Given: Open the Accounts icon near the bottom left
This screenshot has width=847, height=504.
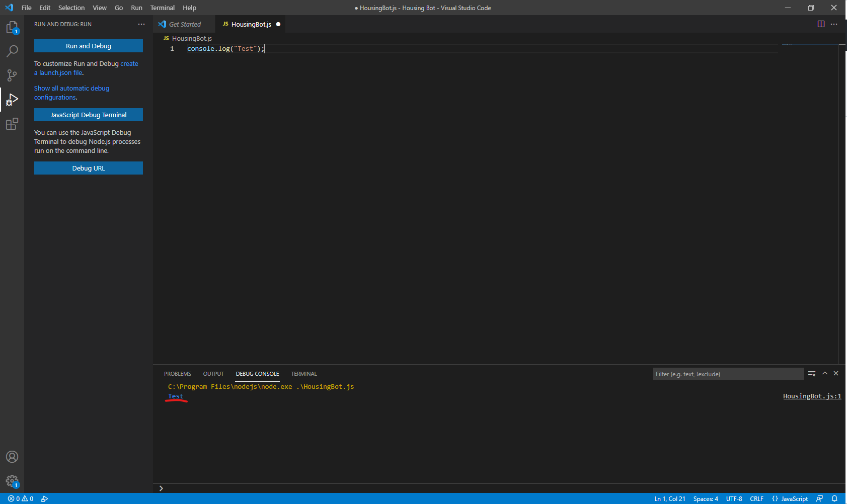Looking at the screenshot, I should [12, 457].
